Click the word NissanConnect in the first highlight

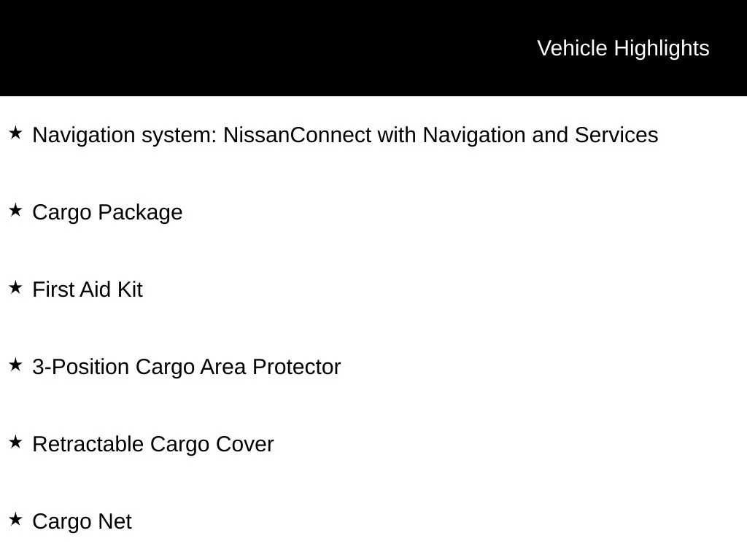(x=298, y=135)
